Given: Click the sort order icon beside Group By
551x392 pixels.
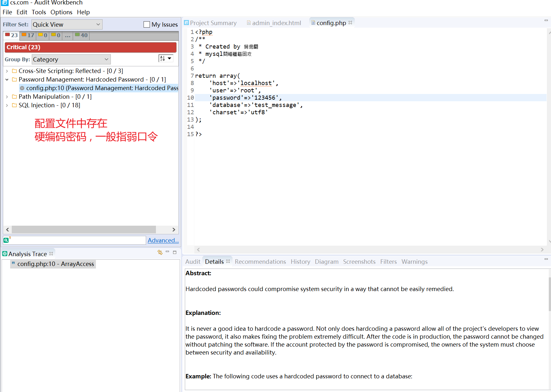Looking at the screenshot, I should 162,58.
